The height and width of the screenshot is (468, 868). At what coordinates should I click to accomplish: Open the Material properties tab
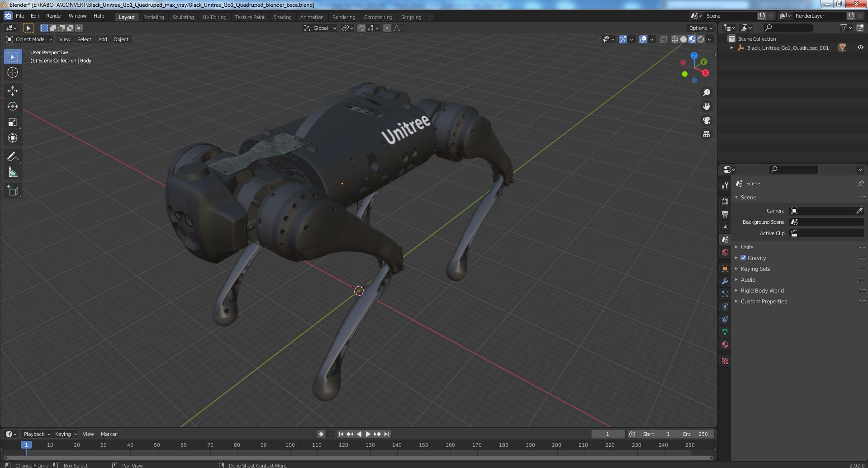725,345
